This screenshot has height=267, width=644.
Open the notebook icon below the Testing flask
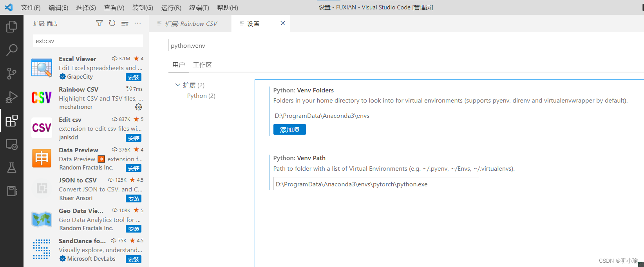click(12, 191)
